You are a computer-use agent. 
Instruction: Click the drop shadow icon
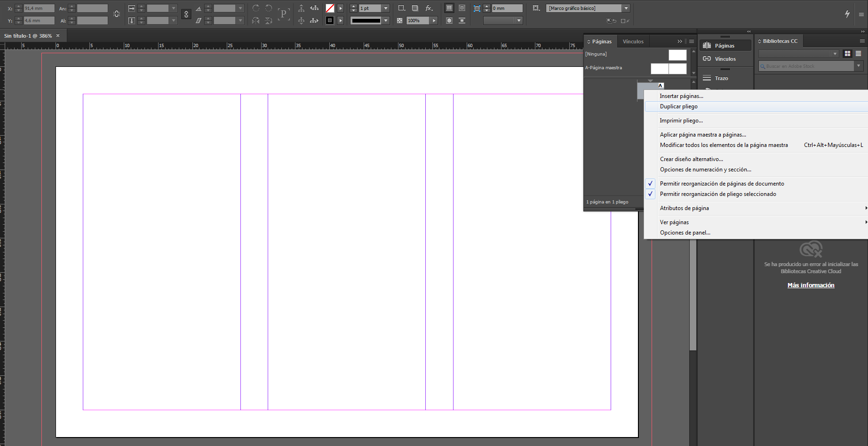[x=415, y=8]
